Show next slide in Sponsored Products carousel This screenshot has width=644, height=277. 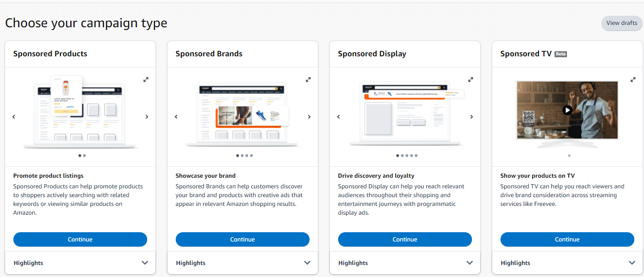(147, 117)
